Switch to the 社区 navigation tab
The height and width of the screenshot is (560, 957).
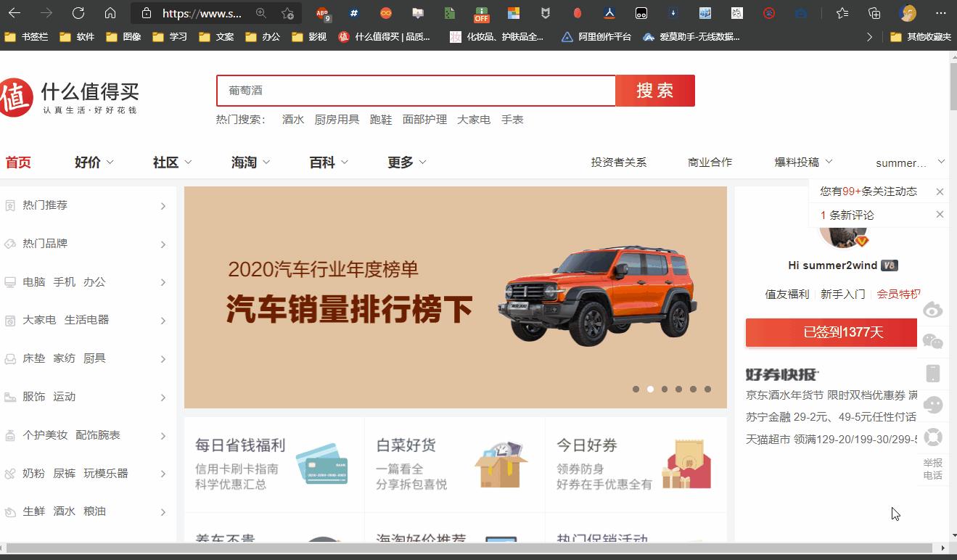167,162
